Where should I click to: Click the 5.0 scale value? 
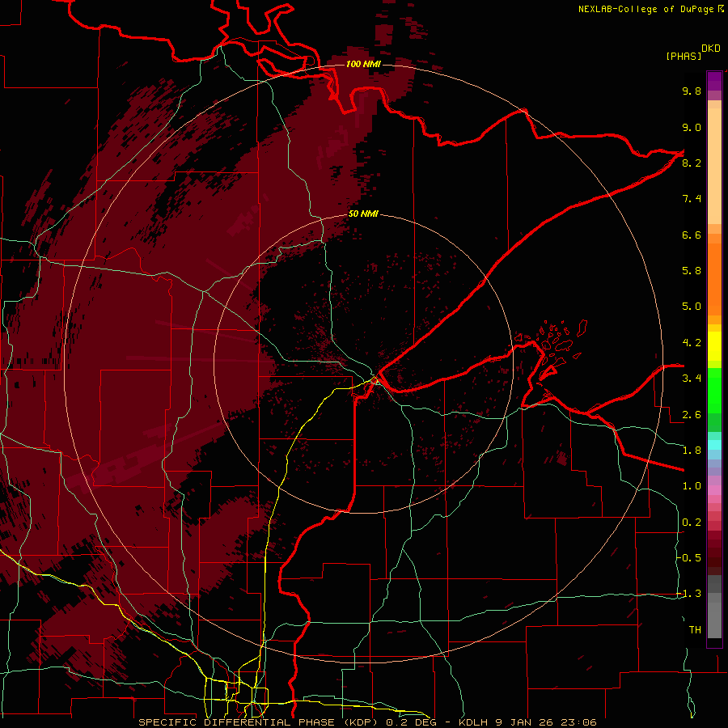[x=692, y=307]
